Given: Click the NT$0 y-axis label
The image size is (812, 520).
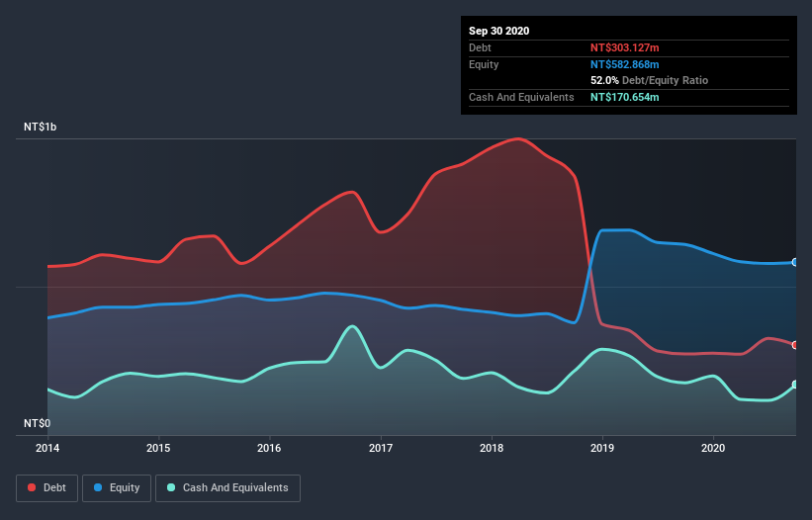Looking at the screenshot, I should tap(37, 423).
